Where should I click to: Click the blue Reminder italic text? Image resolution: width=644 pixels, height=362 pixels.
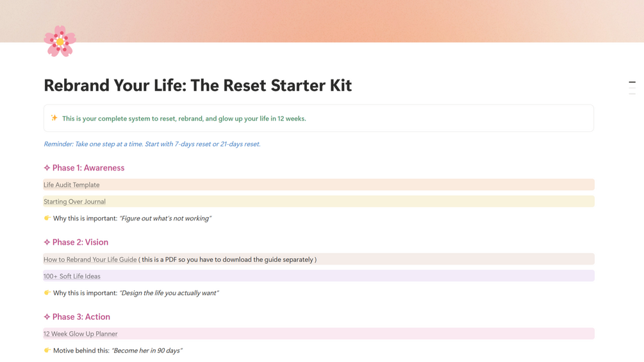[x=152, y=144]
